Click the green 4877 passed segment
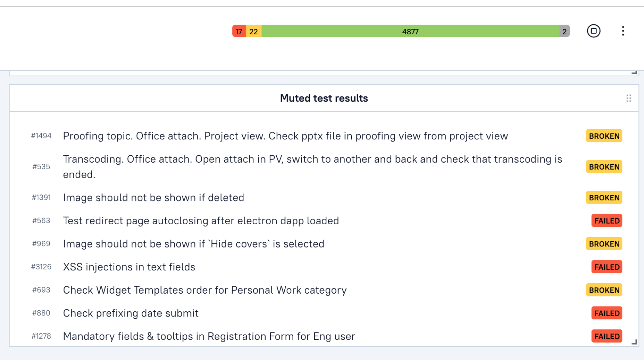 411,31
